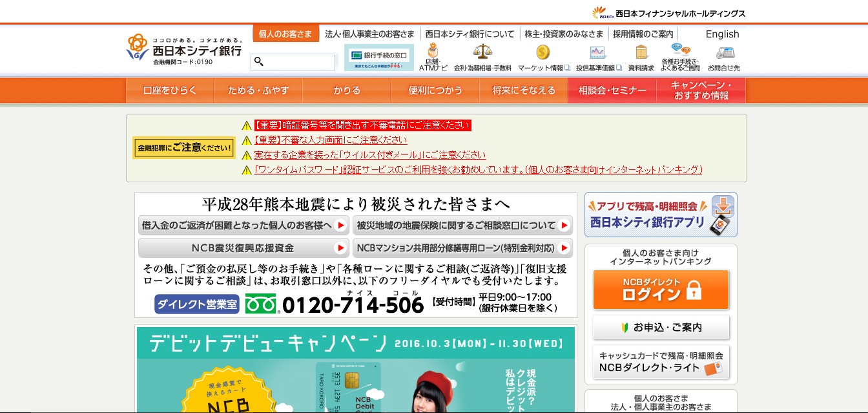Click red arrow on 地震保険ご相談窓口 button
This screenshot has height=413, width=868.
[x=564, y=226]
